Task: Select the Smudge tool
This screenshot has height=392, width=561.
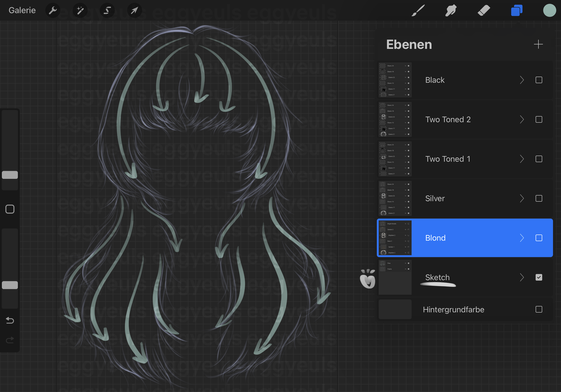Action: 451,11
